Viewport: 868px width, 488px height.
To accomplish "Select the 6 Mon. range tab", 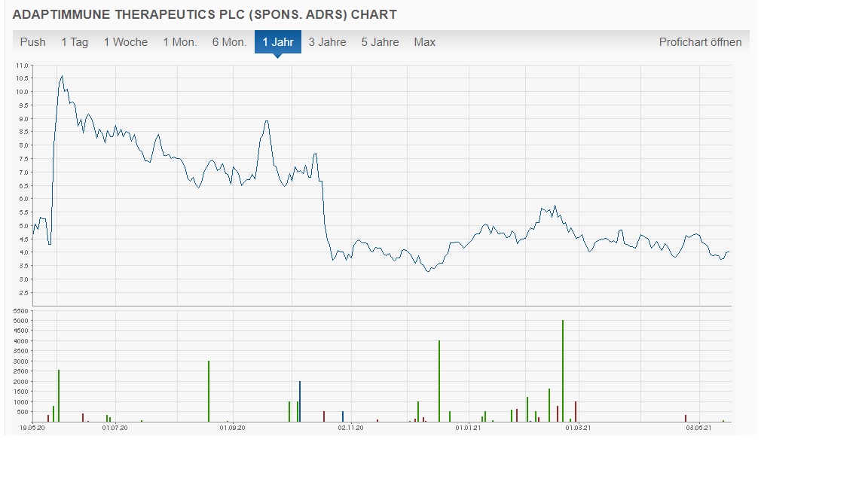I will (229, 42).
